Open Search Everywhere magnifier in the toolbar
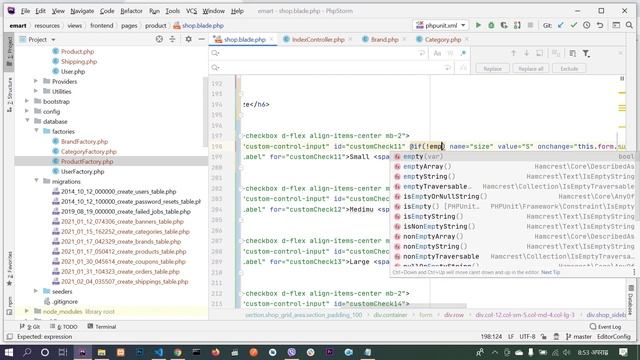The height and width of the screenshot is (360, 640). (x=629, y=25)
